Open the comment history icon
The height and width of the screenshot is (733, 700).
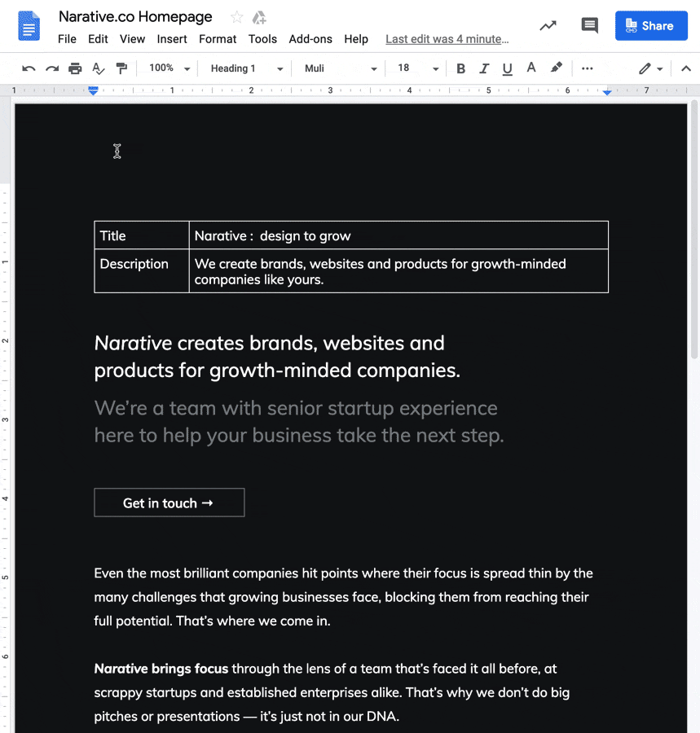[589, 25]
